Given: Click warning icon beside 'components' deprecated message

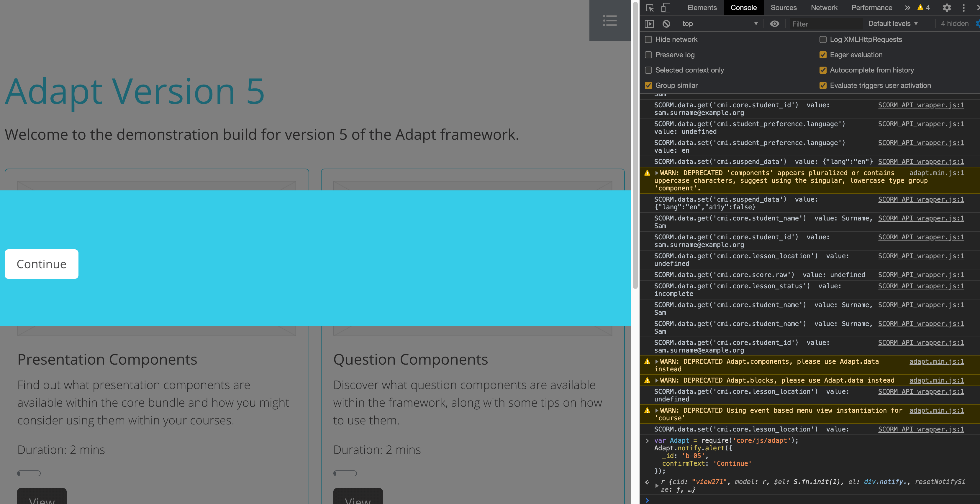Looking at the screenshot, I should (x=647, y=173).
